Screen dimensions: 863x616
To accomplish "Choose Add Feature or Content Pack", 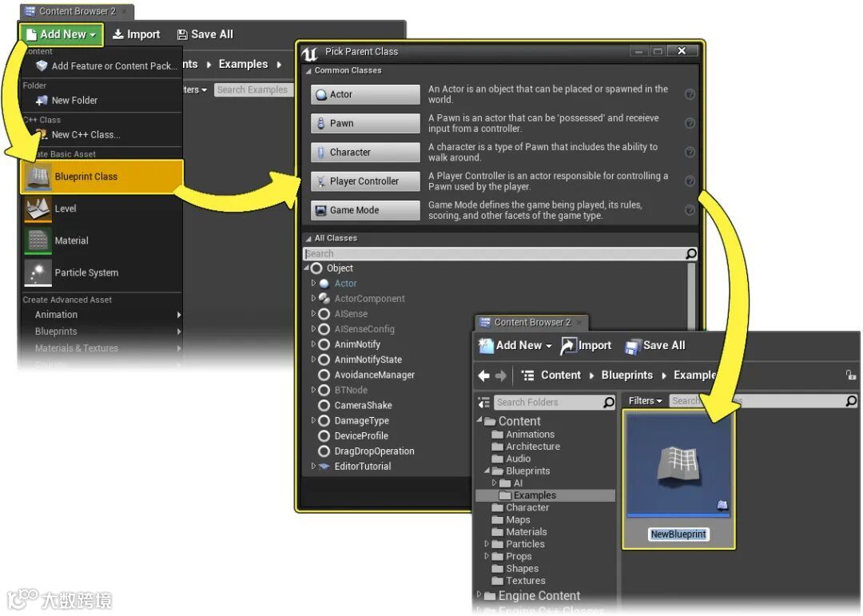I will click(x=105, y=66).
